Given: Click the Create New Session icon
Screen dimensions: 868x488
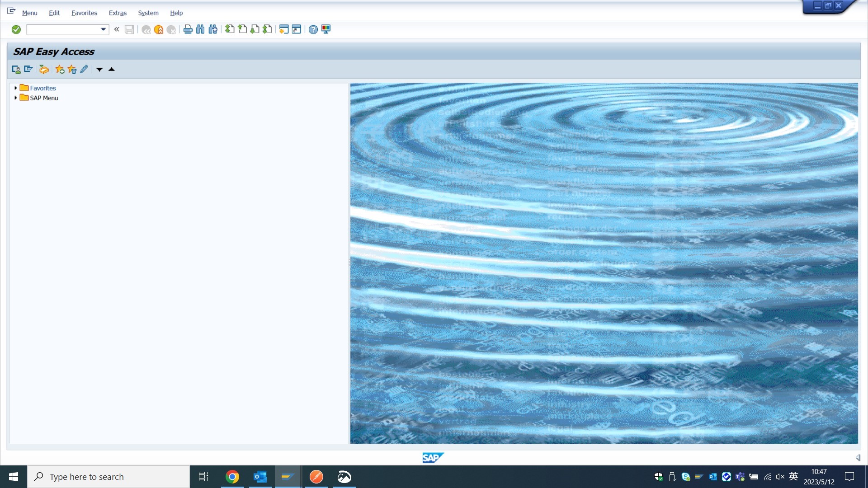Looking at the screenshot, I should tap(283, 29).
